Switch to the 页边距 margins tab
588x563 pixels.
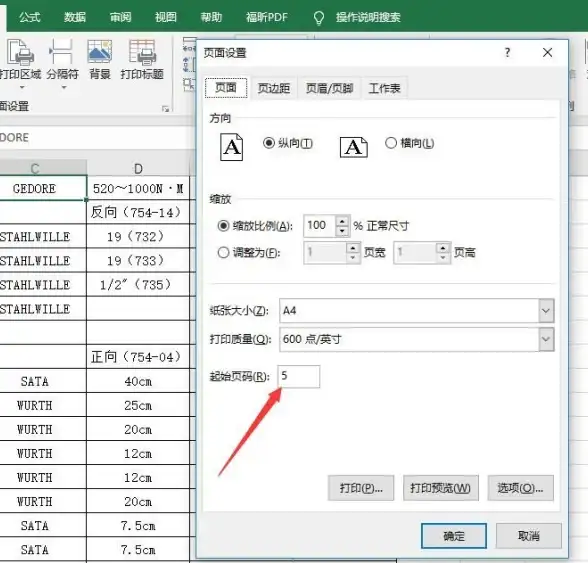click(x=273, y=88)
